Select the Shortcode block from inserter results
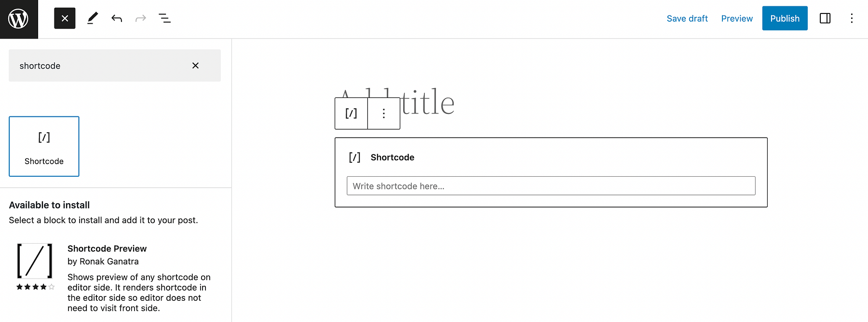This screenshot has width=868, height=322. point(44,146)
